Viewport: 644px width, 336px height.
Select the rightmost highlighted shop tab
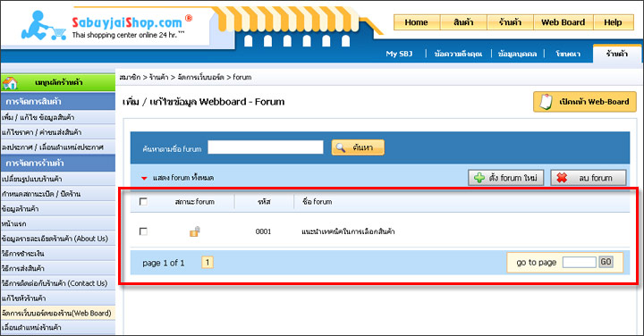point(617,54)
